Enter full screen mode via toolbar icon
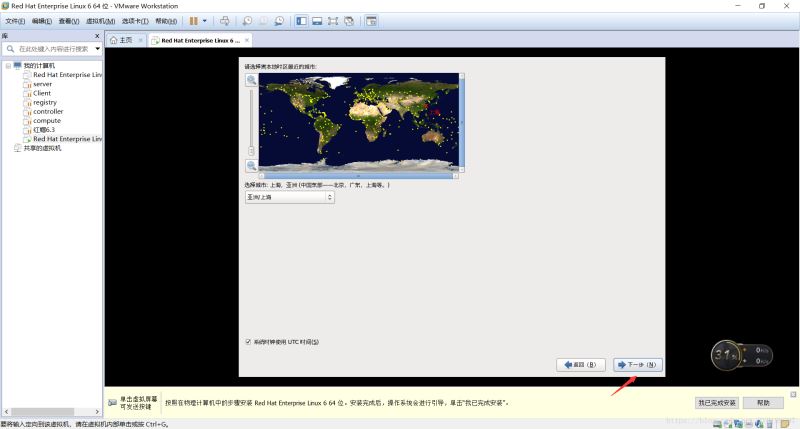The width and height of the screenshot is (800, 429). click(333, 20)
